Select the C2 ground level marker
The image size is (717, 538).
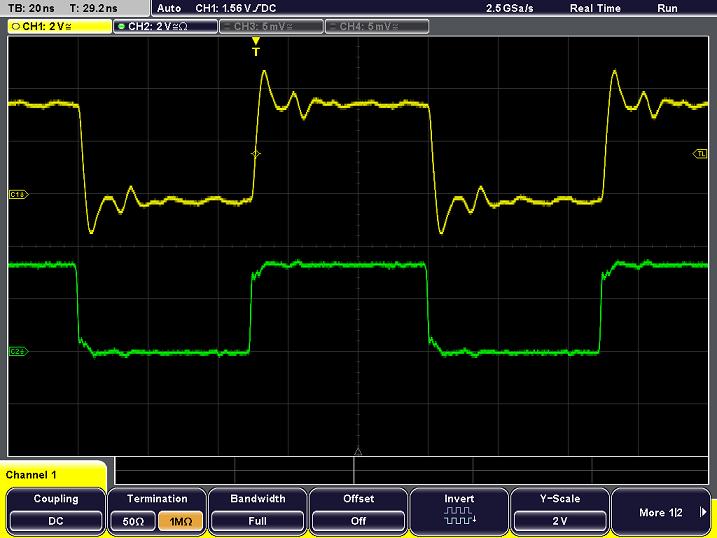[16, 351]
